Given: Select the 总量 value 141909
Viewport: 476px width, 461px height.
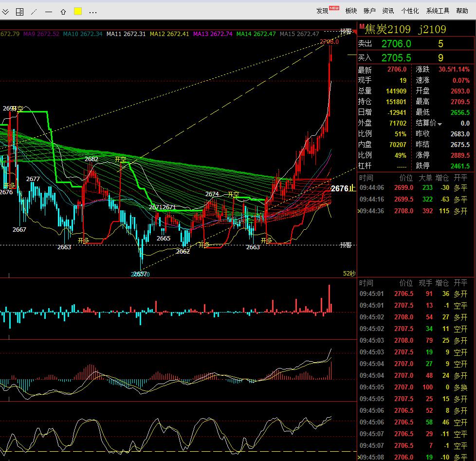Looking at the screenshot, I should [396, 91].
